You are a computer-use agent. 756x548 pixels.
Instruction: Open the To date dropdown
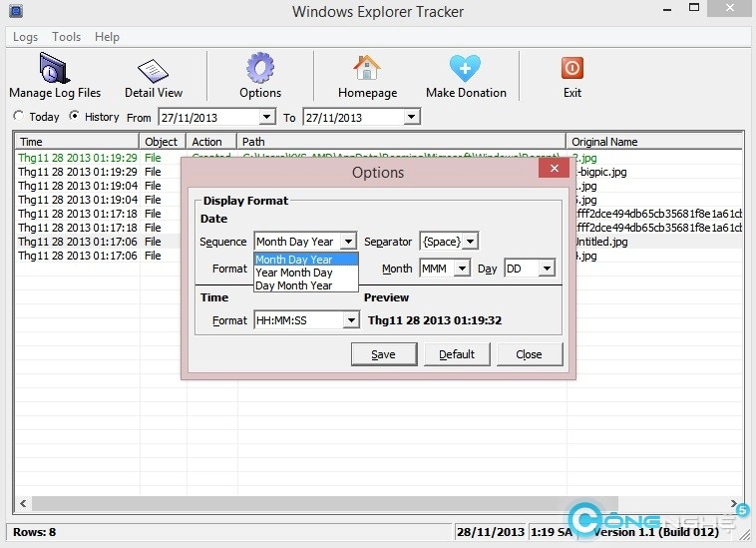click(x=411, y=117)
